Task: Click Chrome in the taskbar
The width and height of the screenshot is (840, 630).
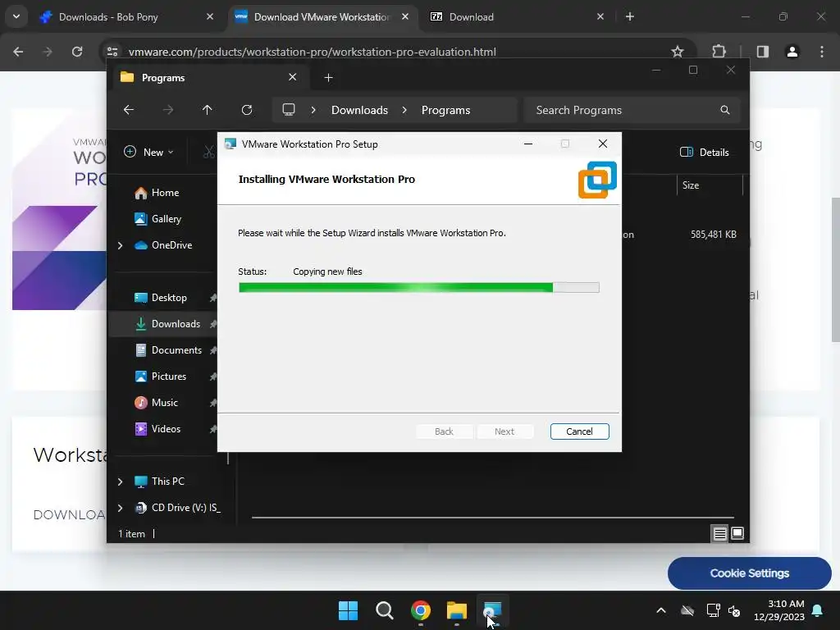Action: point(421,610)
